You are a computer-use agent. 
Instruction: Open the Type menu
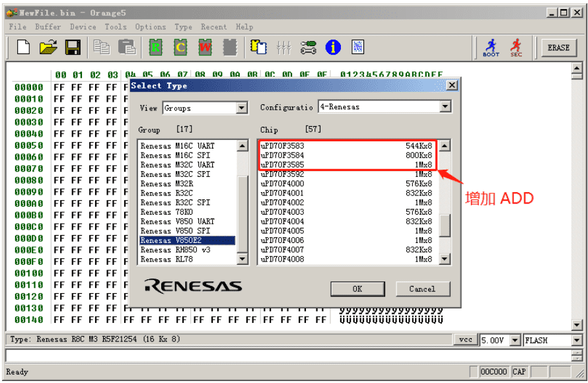pyautogui.click(x=183, y=27)
